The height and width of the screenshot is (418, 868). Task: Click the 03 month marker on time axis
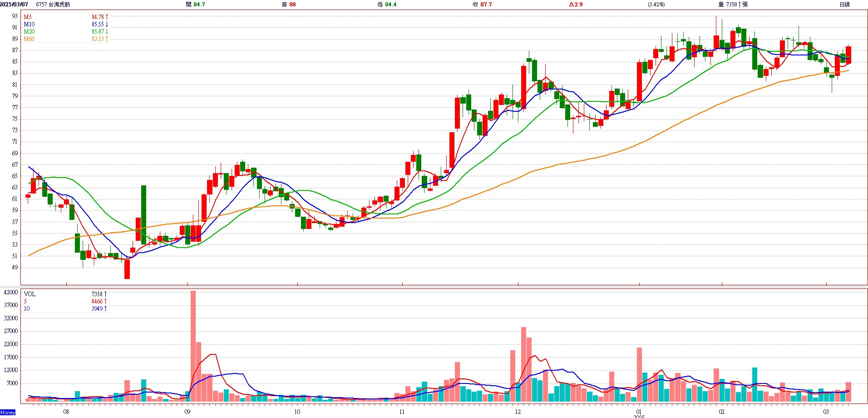[826, 412]
